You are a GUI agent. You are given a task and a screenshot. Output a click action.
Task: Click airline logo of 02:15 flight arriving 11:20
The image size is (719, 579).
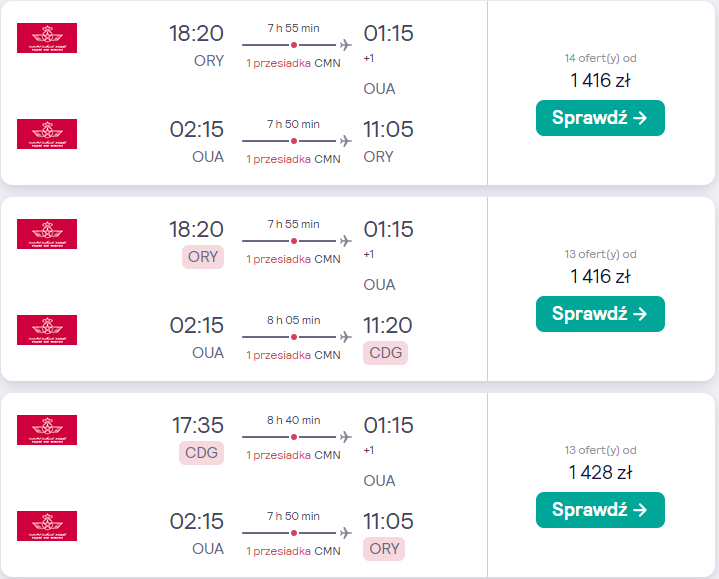(x=47, y=330)
